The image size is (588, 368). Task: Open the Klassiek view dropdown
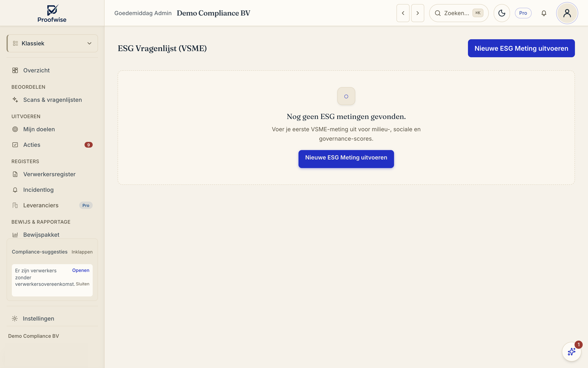(x=52, y=43)
